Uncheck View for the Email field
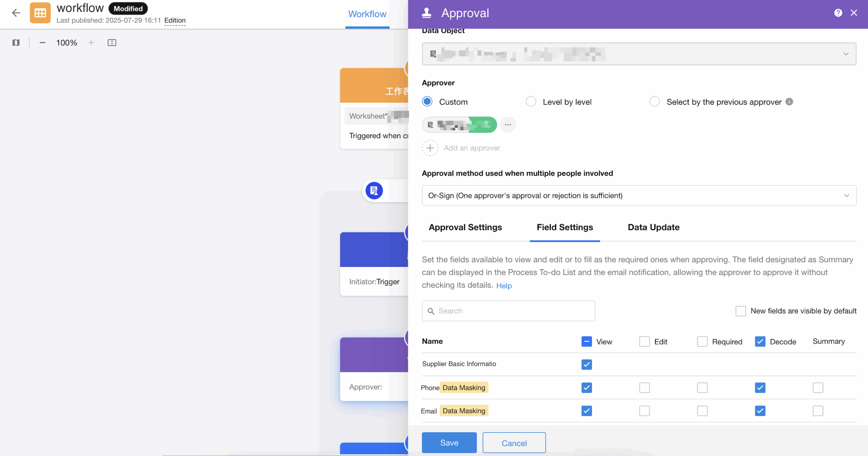Viewport: 868px width, 456px height. click(x=587, y=411)
